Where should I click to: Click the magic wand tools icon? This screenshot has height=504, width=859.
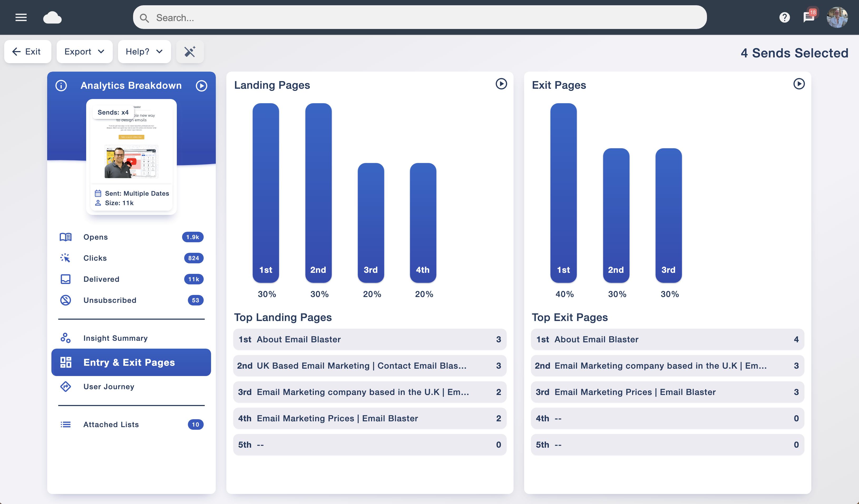tap(190, 51)
